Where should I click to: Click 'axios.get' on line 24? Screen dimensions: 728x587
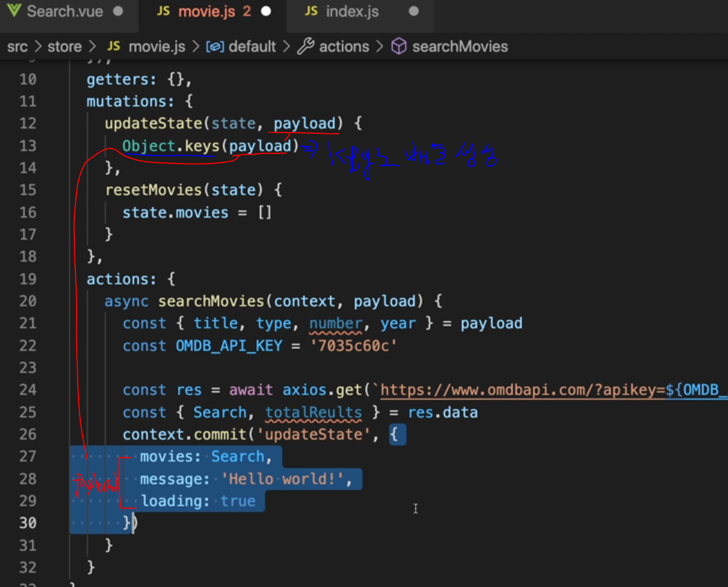(323, 390)
